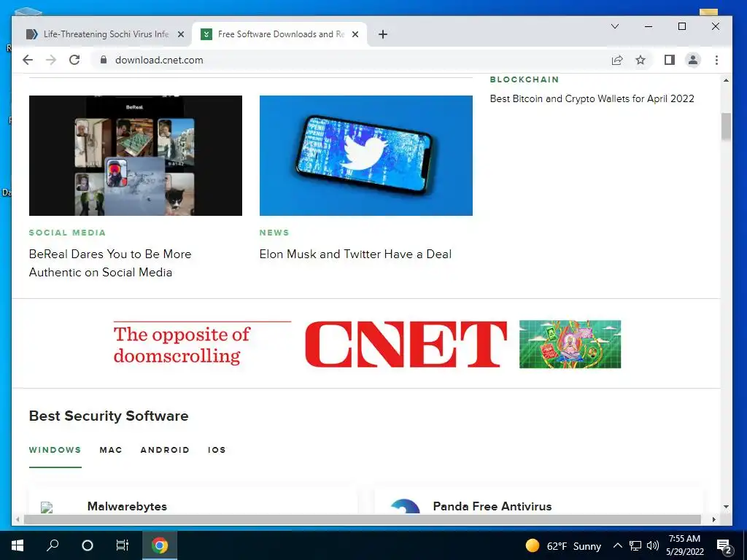Viewport: 747px width, 560px height.
Task: Reload the current page
Action: pos(74,60)
